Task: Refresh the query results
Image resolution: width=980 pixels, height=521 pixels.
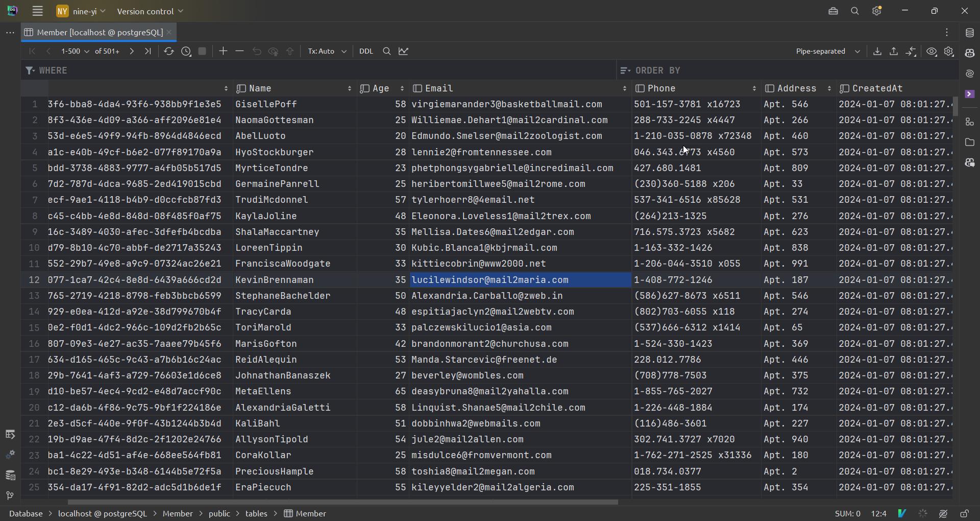Action: (168, 51)
